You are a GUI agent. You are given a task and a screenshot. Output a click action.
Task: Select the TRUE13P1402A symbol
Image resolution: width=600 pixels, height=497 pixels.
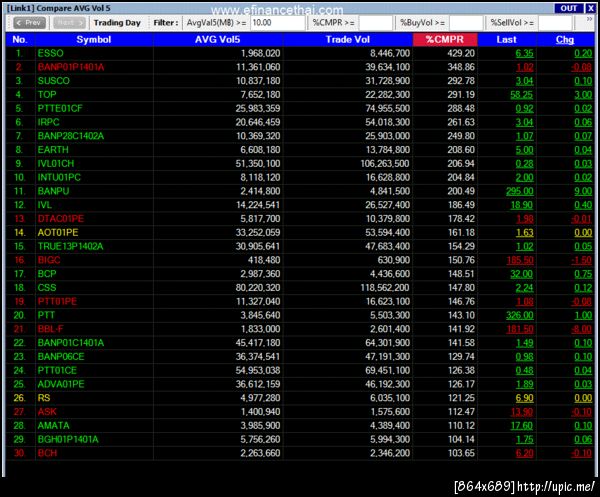pos(70,246)
